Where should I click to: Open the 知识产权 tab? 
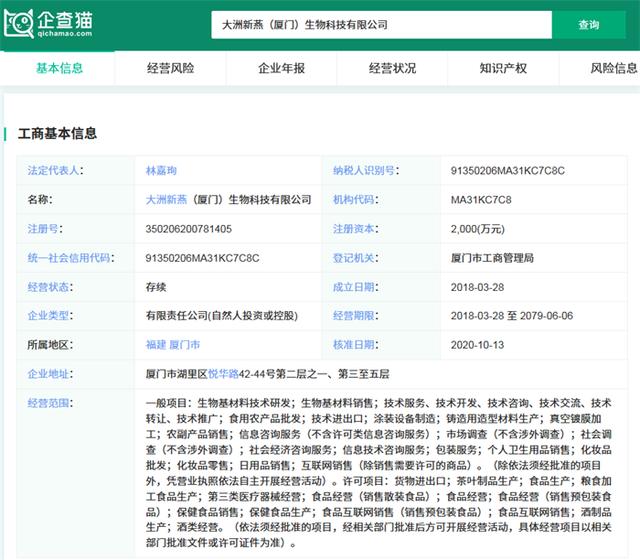[503, 68]
